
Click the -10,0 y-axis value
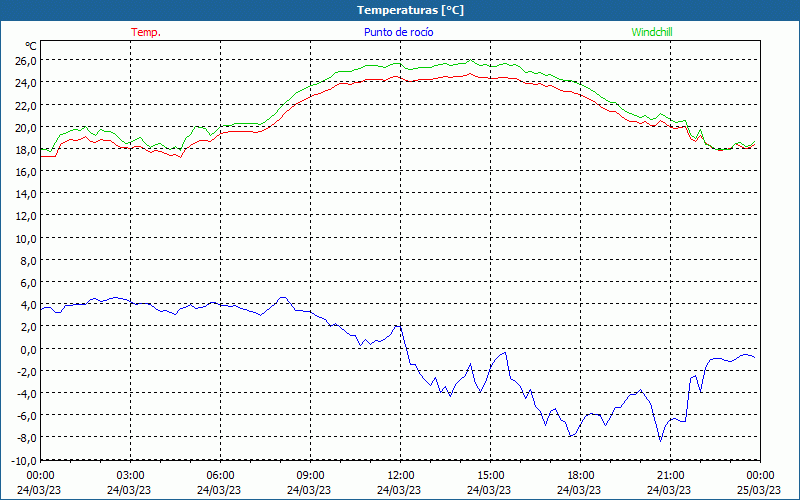pos(24,460)
